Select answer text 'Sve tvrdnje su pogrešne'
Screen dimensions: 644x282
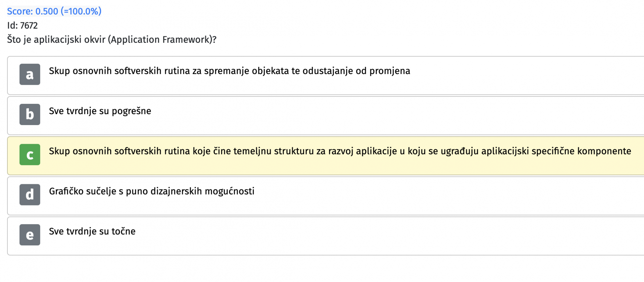tap(100, 111)
